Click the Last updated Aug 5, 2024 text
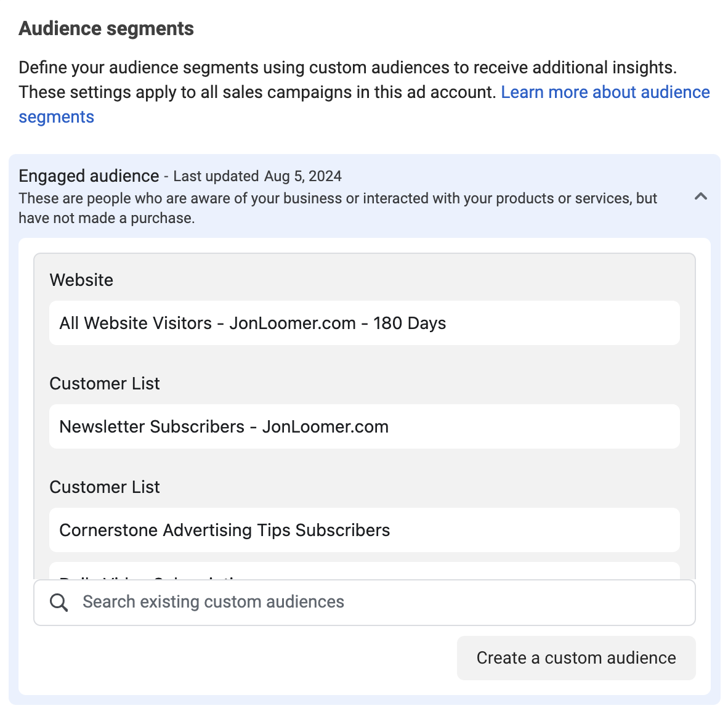This screenshot has height=716, width=728. 257,177
